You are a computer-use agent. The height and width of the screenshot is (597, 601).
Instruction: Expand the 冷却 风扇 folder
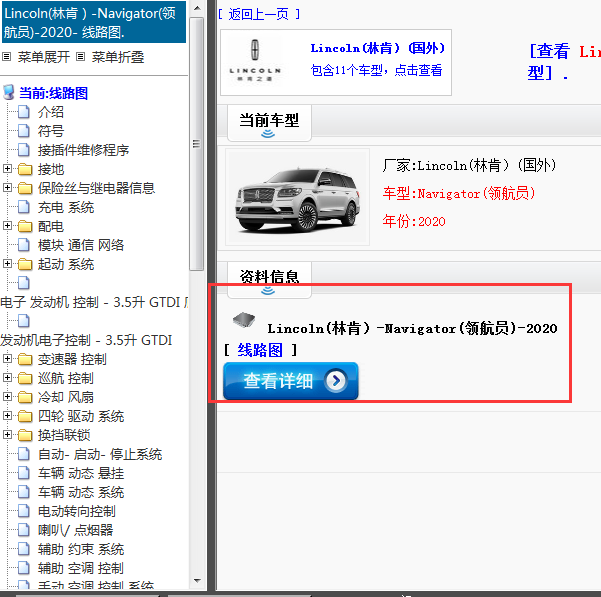pos(7,396)
